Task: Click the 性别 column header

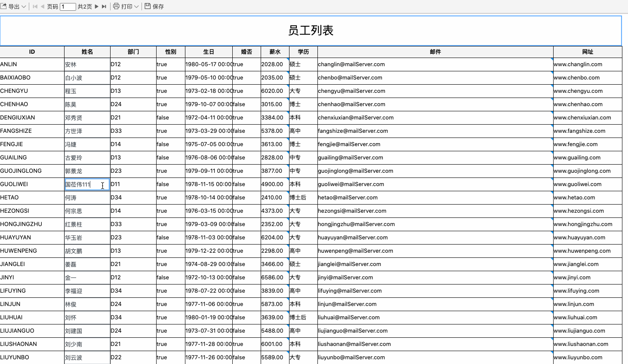Action: pyautogui.click(x=171, y=52)
